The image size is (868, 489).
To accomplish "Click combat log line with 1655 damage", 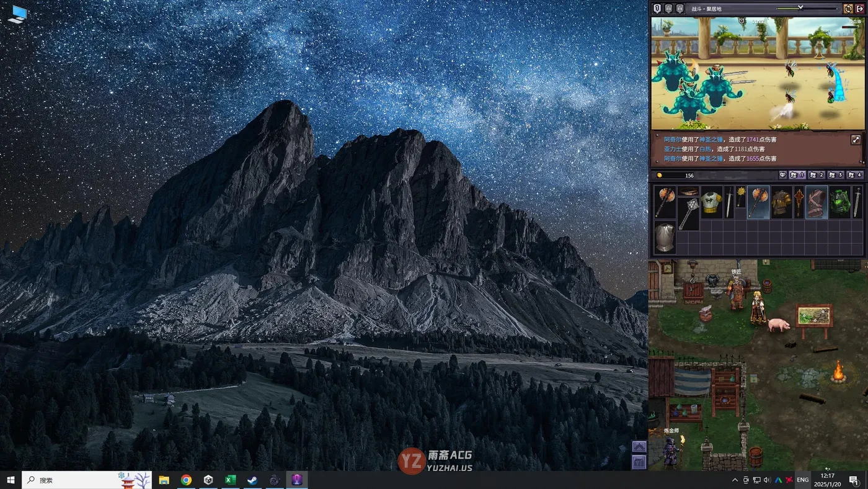I will point(720,159).
